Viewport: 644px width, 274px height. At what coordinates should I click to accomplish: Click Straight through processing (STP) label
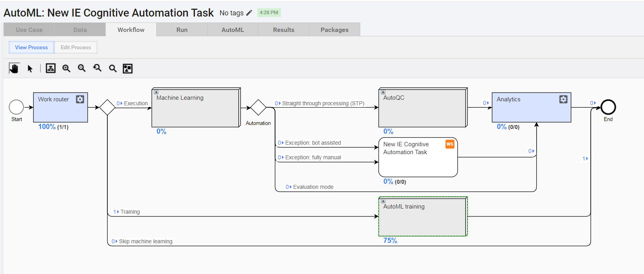(323, 103)
